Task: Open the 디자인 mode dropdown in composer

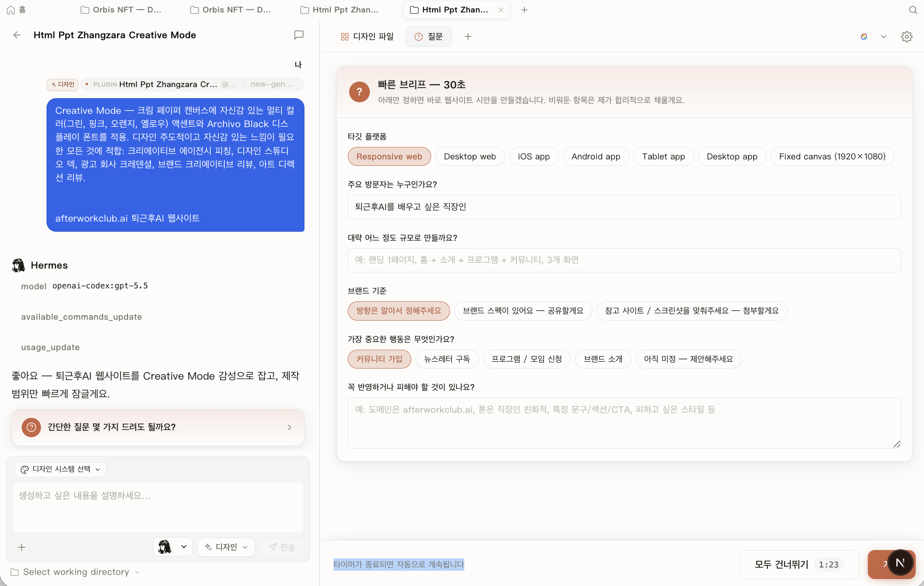Action: pyautogui.click(x=226, y=547)
